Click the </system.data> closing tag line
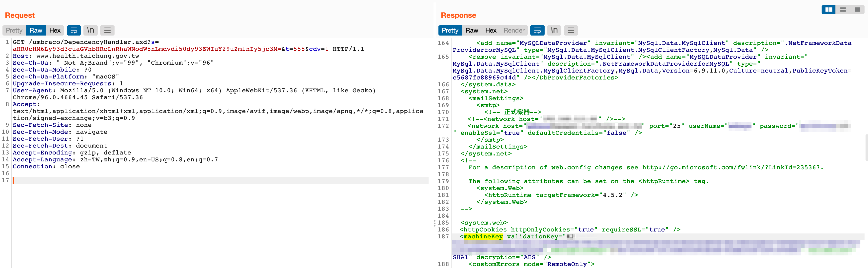This screenshot has width=868, height=268. pos(488,84)
